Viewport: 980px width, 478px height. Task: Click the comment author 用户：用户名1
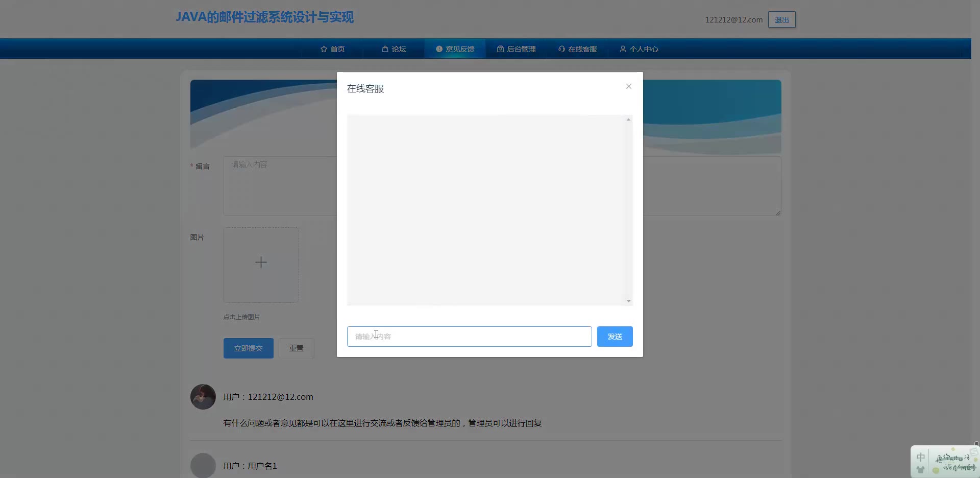(x=250, y=466)
